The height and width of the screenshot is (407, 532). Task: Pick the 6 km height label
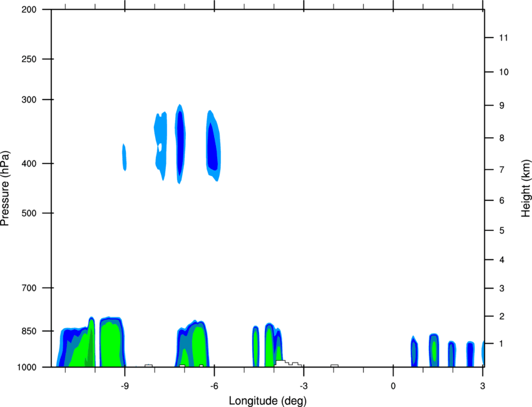coord(501,200)
